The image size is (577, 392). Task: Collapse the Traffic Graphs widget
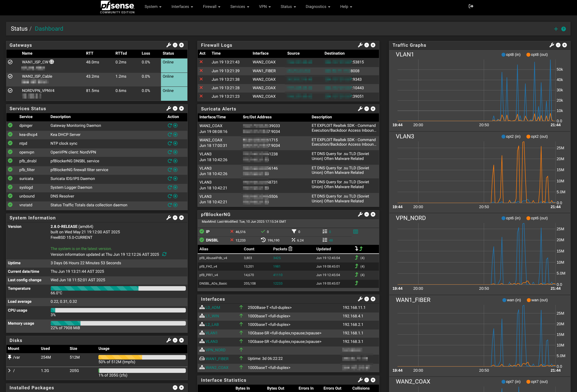point(558,45)
